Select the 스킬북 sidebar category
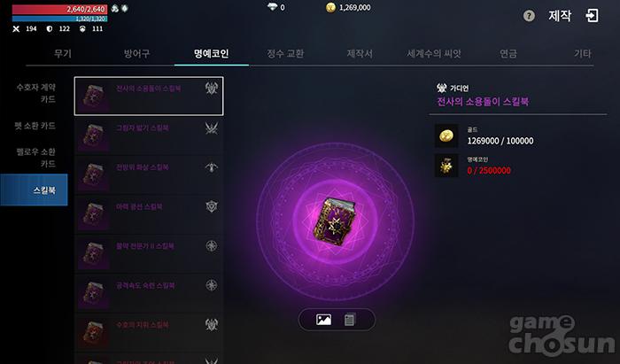 [34, 190]
